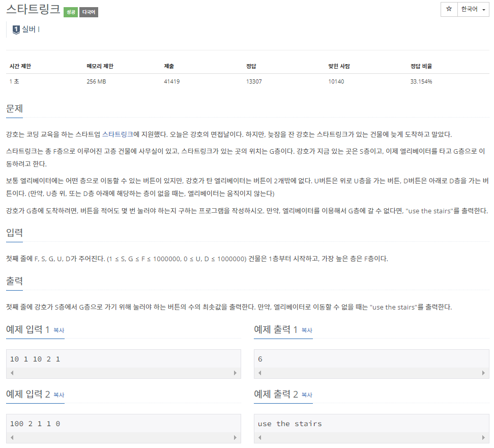Click the submissions count 41419
The image size is (494, 448).
(171, 81)
